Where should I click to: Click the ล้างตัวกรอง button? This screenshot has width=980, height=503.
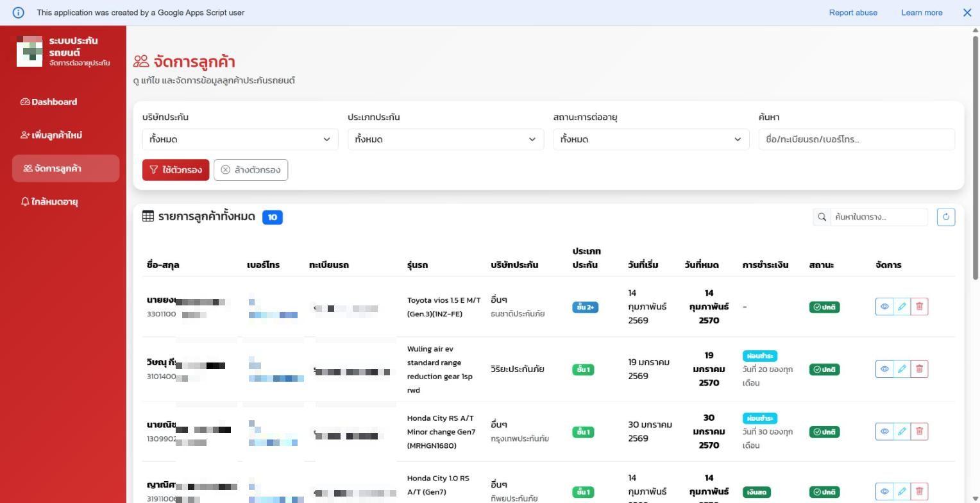(251, 170)
